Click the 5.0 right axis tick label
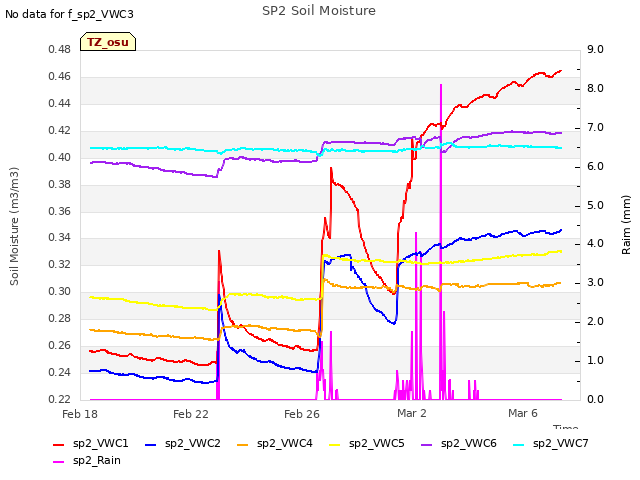Screen dimensions: 640x480 coord(595,206)
